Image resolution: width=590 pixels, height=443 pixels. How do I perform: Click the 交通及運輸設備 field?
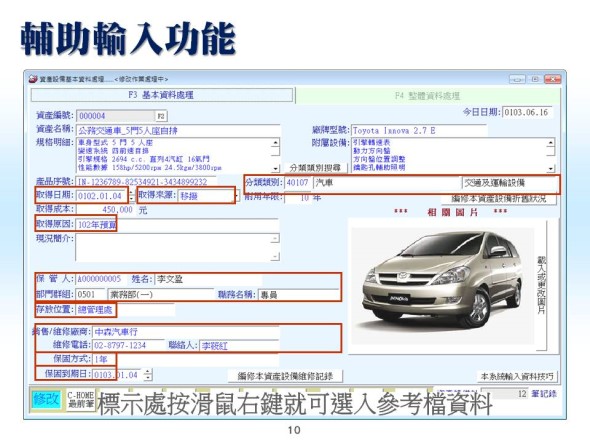point(510,183)
